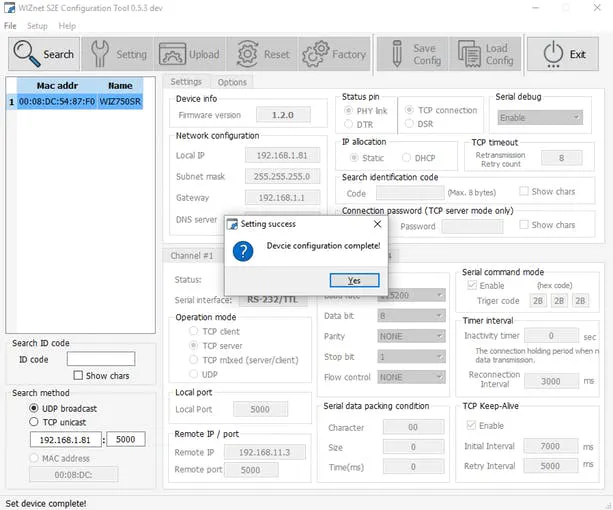Screen dimensions: 613x510
Task: Click the blue question mark dialog icon
Action: pos(243,251)
